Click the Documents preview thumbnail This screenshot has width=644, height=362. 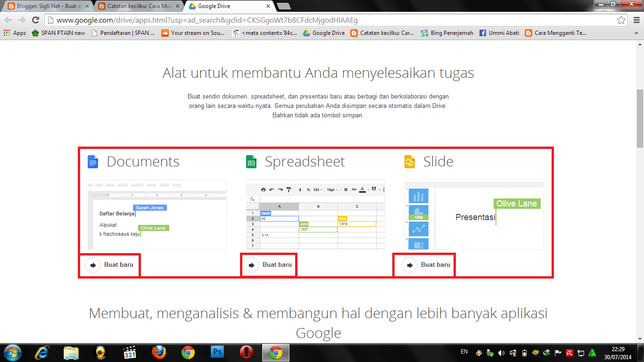[157, 214]
